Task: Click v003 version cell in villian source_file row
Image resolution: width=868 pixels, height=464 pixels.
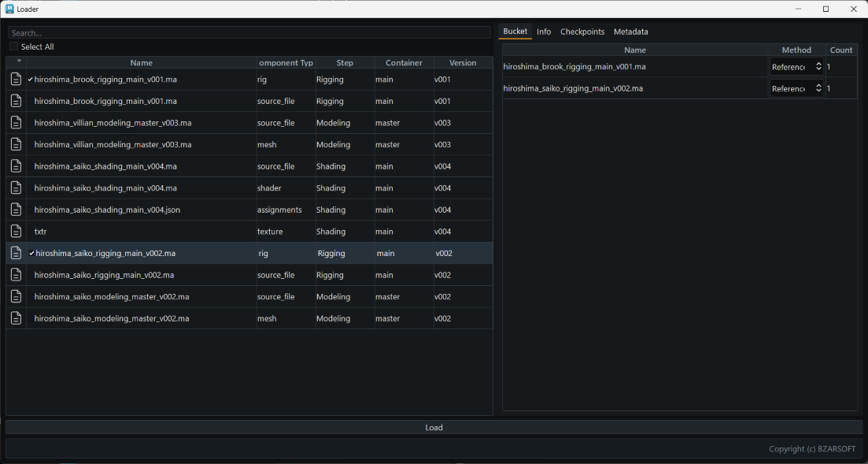Action: (x=442, y=123)
